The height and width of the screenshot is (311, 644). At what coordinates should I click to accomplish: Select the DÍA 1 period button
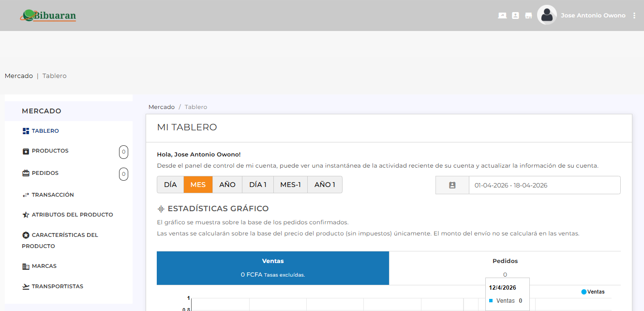coord(258,185)
